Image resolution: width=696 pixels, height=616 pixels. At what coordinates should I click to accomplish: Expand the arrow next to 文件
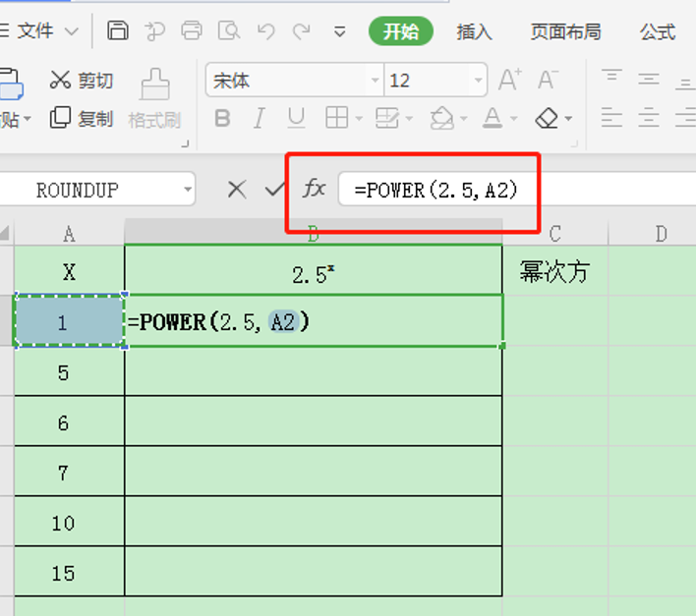(71, 31)
